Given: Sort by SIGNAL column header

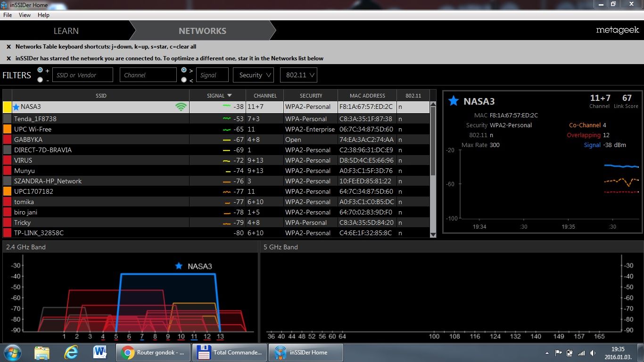Looking at the screenshot, I should click(217, 95).
